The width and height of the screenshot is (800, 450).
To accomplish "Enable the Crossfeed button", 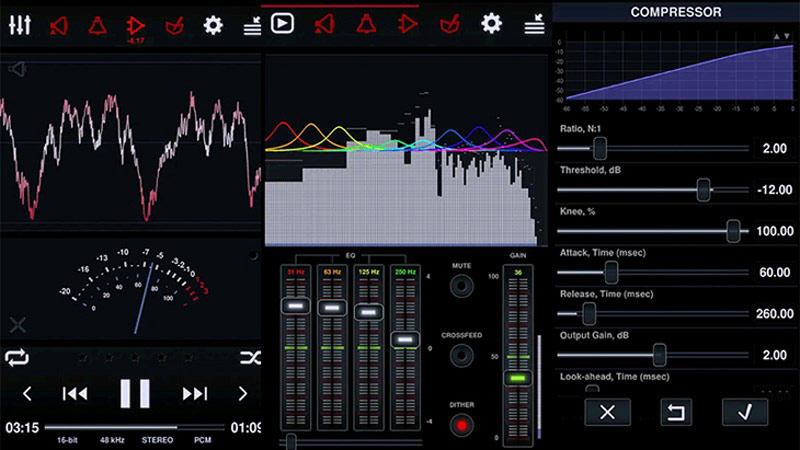I will [x=461, y=355].
